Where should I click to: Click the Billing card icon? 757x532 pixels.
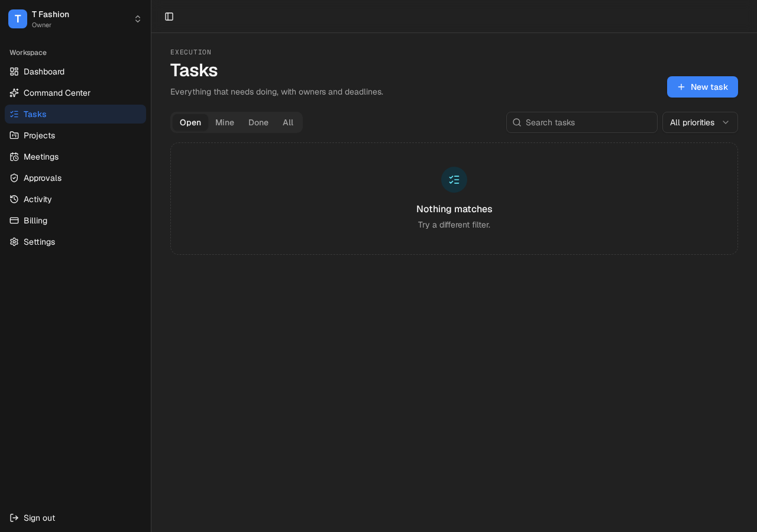tap(14, 220)
